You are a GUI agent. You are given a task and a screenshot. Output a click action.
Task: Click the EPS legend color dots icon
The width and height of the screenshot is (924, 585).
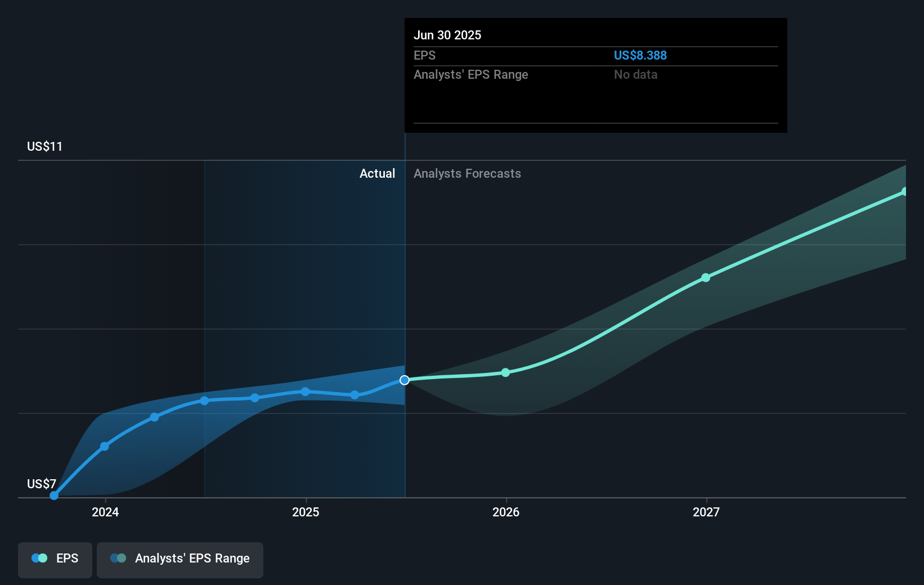click(x=39, y=558)
